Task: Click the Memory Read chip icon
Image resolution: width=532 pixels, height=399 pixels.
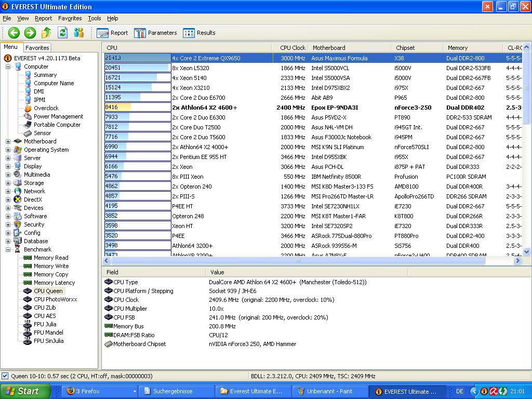Action: [x=28, y=258]
